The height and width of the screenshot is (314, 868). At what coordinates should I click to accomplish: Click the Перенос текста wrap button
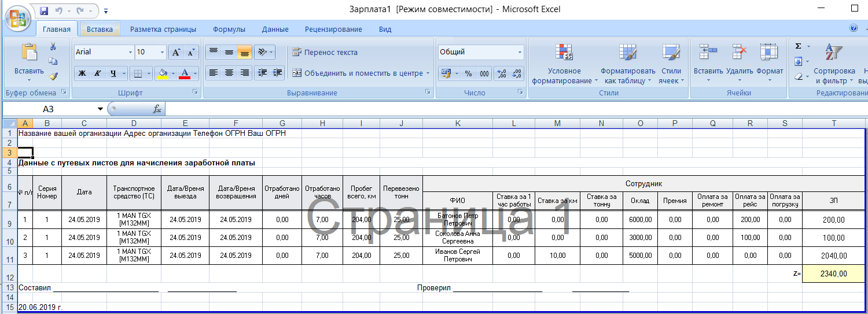click(325, 52)
